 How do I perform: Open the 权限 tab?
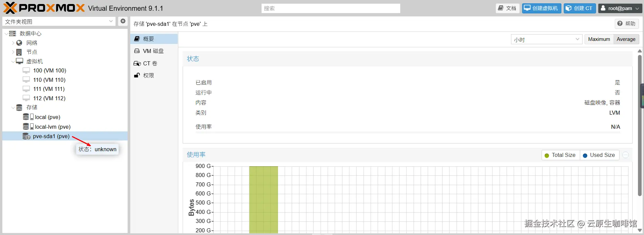[x=154, y=75]
